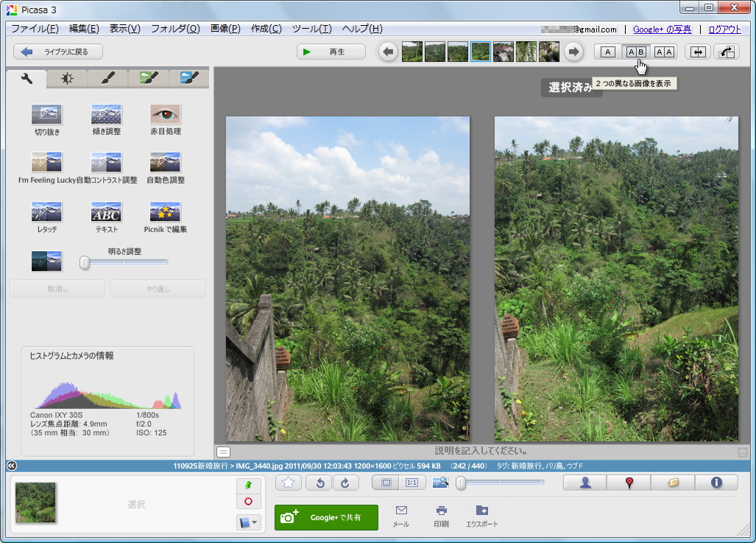Open the places pin panel
The width and height of the screenshot is (756, 543).
629,482
